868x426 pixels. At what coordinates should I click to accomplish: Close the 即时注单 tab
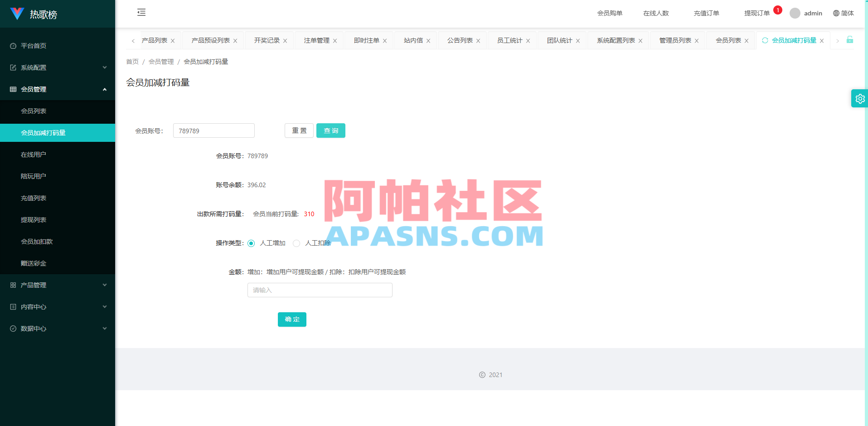point(385,41)
